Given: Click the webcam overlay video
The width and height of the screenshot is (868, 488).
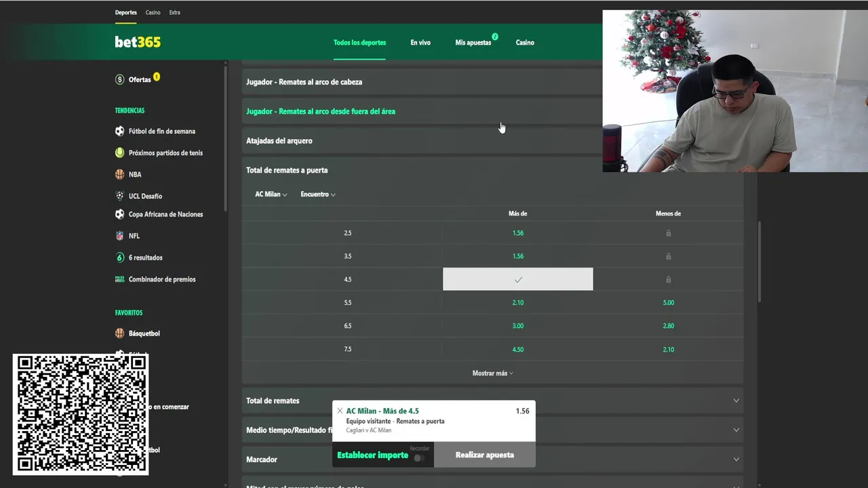Looking at the screenshot, I should (735, 91).
